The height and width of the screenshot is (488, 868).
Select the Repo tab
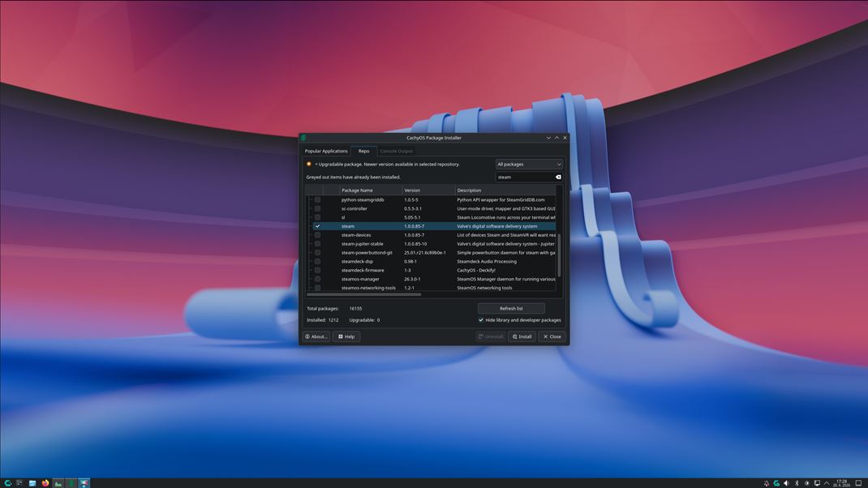click(x=363, y=151)
